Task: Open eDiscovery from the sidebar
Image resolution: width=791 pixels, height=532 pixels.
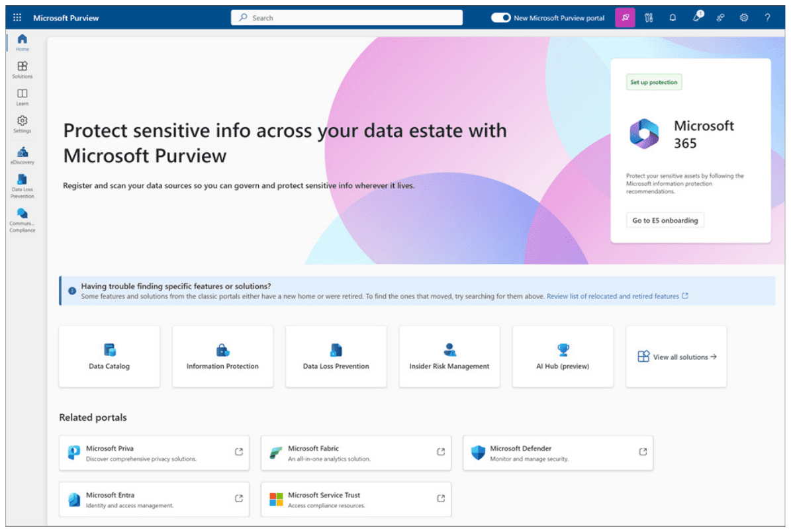Action: (x=23, y=155)
